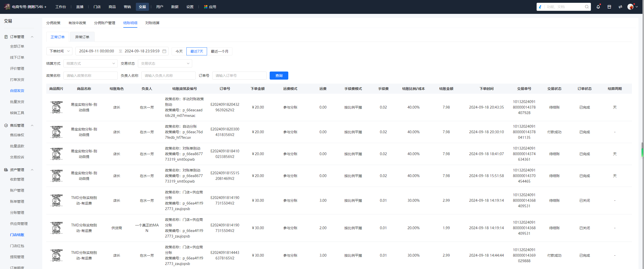The width and height of the screenshot is (644, 269).
Task: Click the magnifier icon in search box
Action: coord(587,7)
